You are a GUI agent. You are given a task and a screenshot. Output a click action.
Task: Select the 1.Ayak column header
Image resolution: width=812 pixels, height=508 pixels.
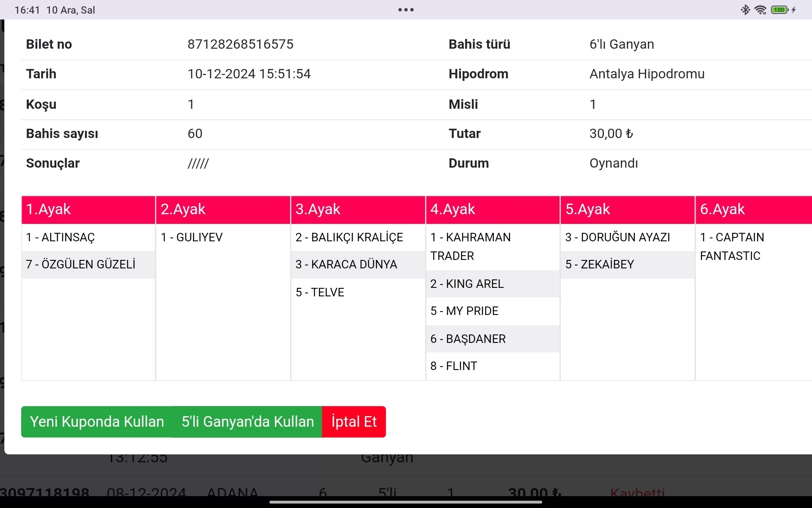[88, 210]
